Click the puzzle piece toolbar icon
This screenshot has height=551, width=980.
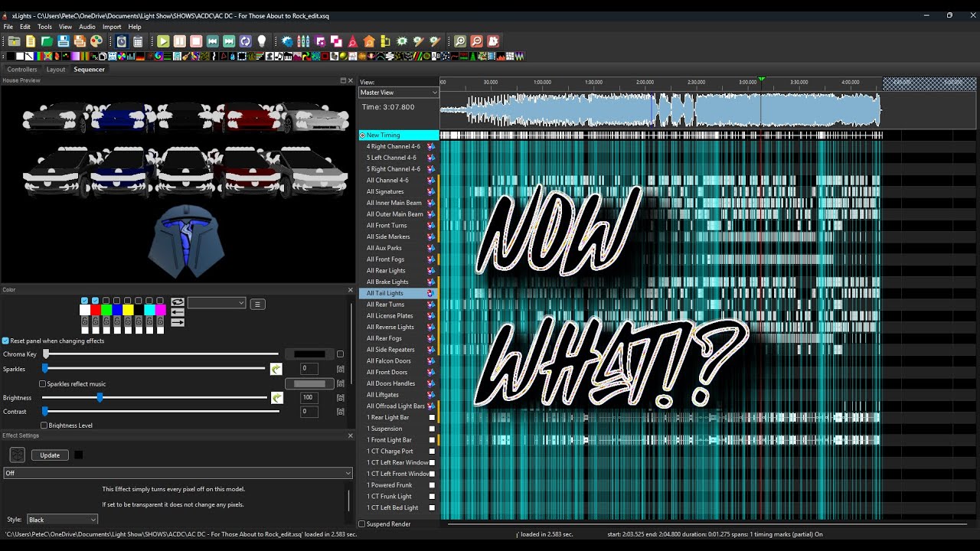point(493,41)
